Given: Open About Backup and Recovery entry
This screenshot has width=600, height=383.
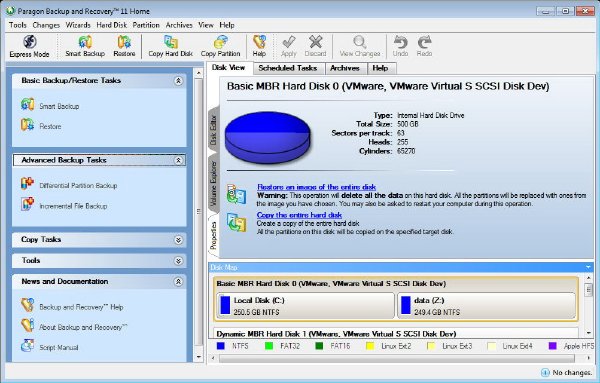Looking at the screenshot, I should point(74,327).
